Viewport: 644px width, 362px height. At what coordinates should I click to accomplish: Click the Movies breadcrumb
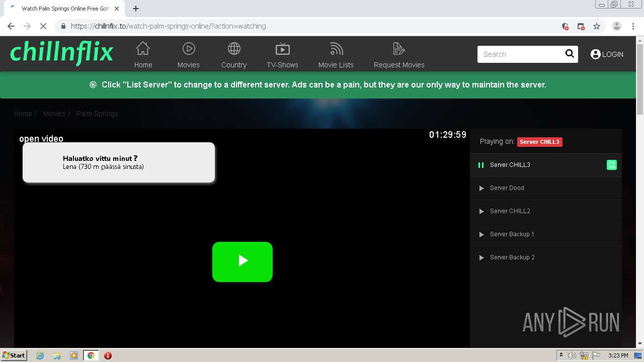[54, 114]
